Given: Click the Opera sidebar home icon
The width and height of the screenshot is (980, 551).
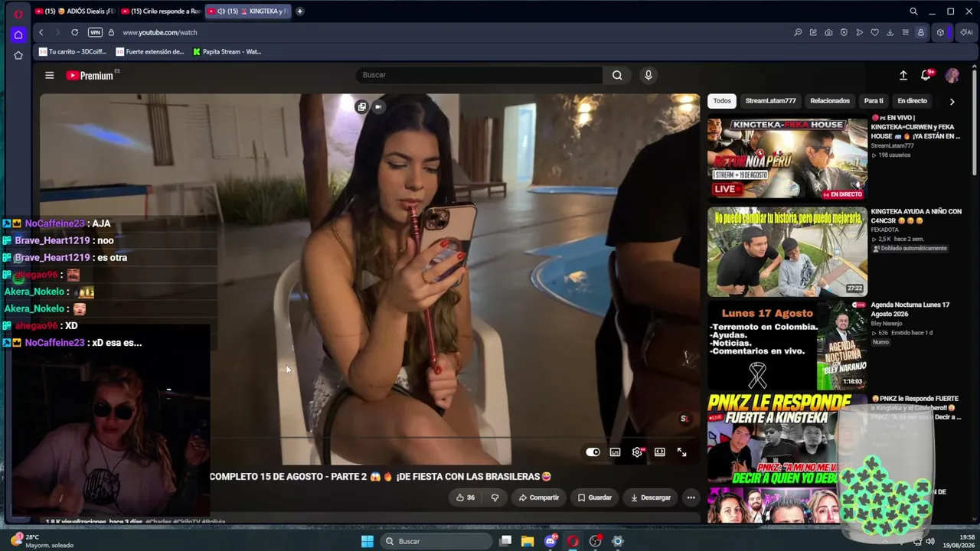Looking at the screenshot, I should pyautogui.click(x=18, y=34).
